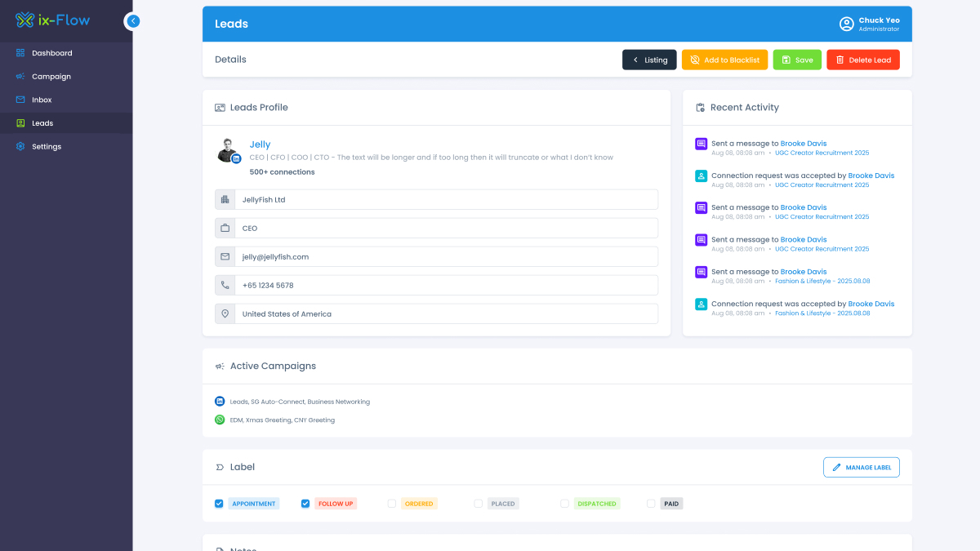This screenshot has width=980, height=551.
Task: Save the lead details
Action: 797,60
